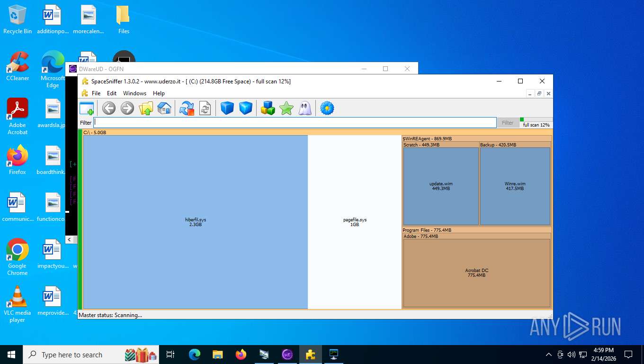Go back with the left arrow icon
This screenshot has width=644, height=364.
pos(109,109)
